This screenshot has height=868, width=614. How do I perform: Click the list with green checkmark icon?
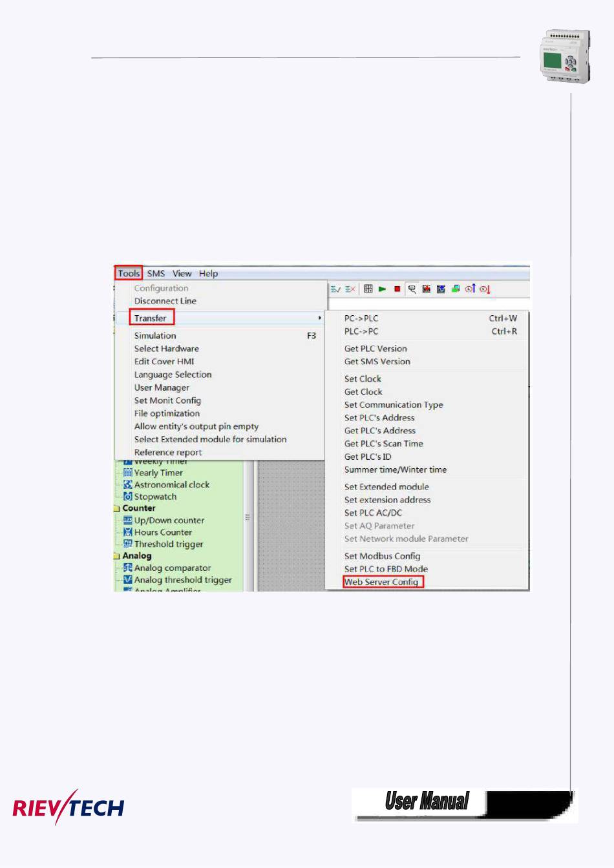[x=335, y=289]
